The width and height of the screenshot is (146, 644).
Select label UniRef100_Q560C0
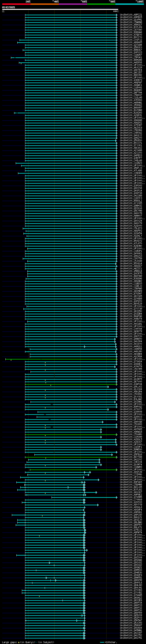click(131, 47)
